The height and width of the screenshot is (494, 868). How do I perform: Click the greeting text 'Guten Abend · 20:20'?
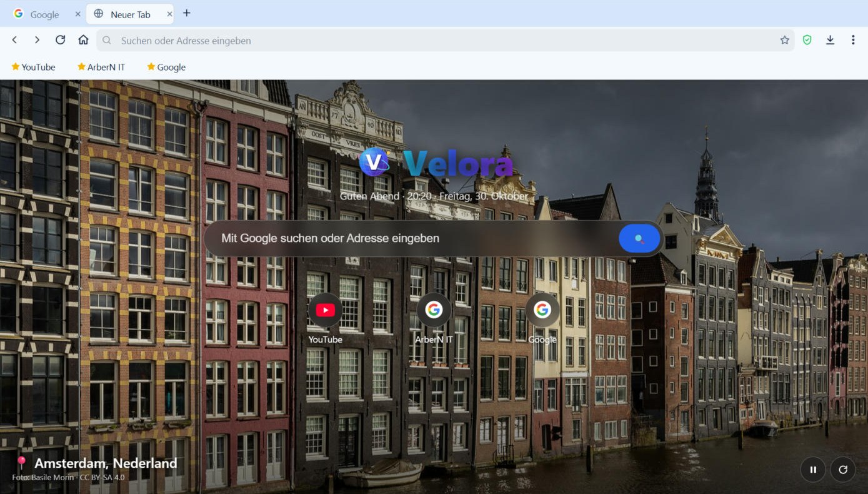click(x=386, y=196)
